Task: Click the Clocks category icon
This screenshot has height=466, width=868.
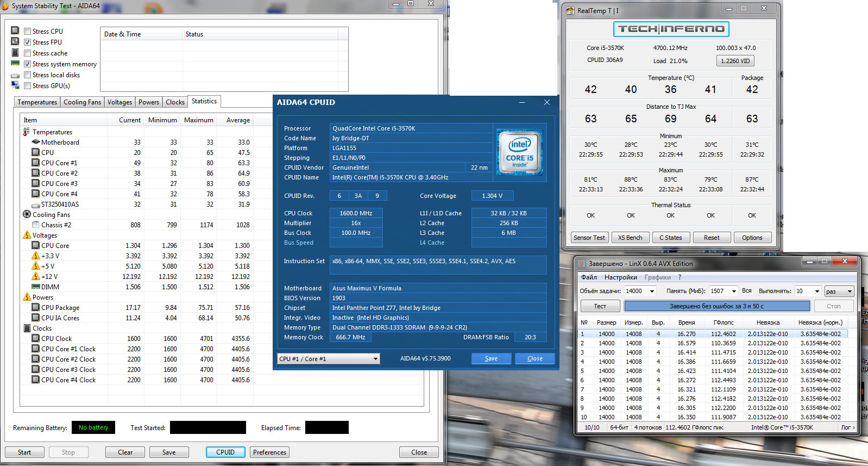Action: (x=27, y=328)
